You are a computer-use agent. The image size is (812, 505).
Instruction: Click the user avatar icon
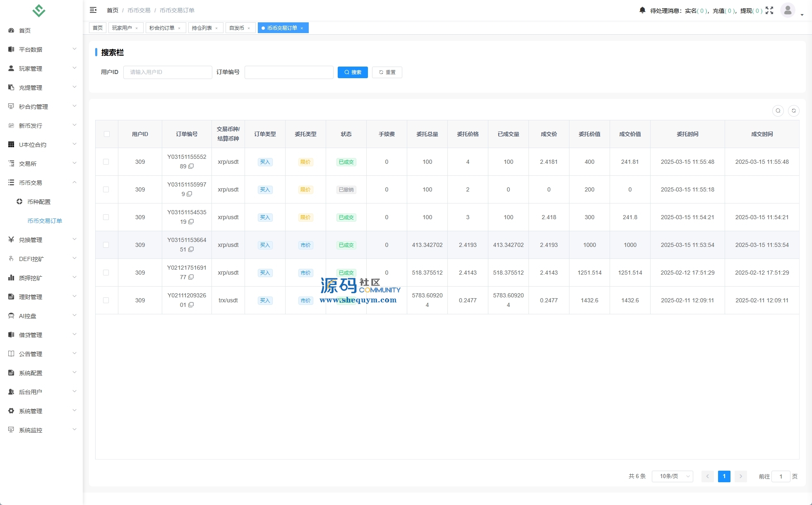[788, 10]
